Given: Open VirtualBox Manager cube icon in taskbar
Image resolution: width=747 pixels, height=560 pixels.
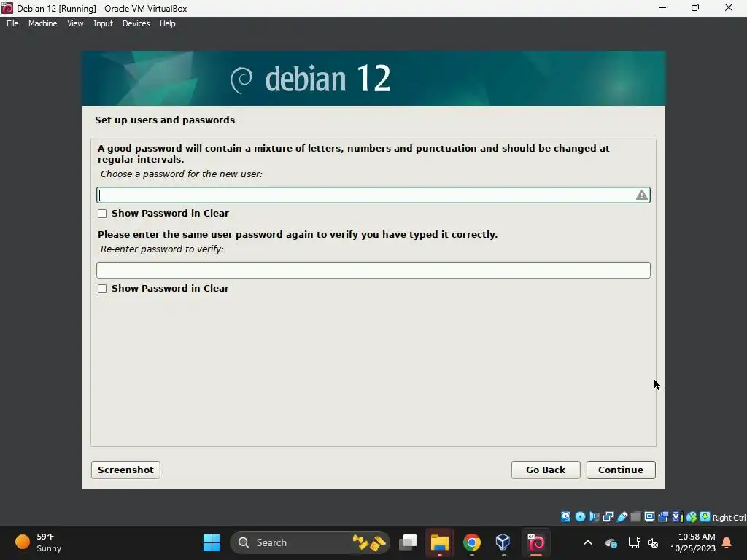Looking at the screenshot, I should click(503, 542).
